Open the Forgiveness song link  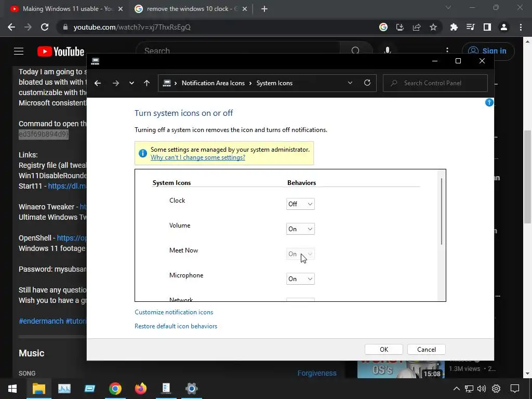[317, 373]
